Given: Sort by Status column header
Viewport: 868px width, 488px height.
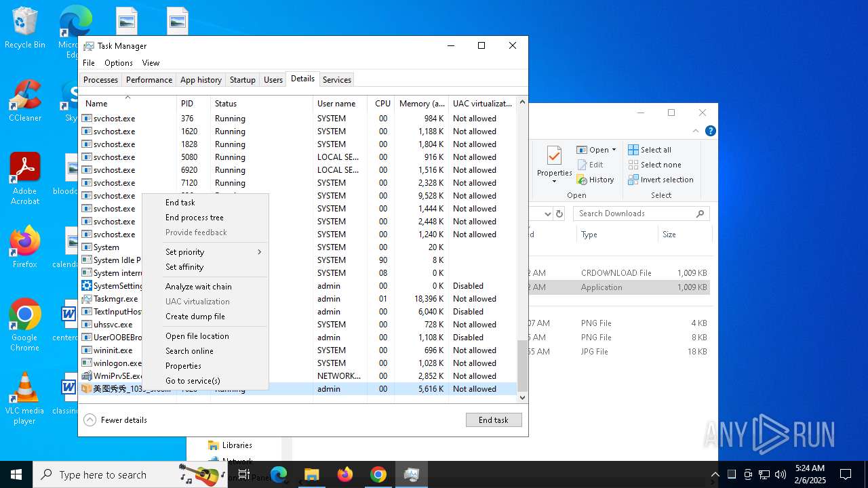Looking at the screenshot, I should coord(262,104).
